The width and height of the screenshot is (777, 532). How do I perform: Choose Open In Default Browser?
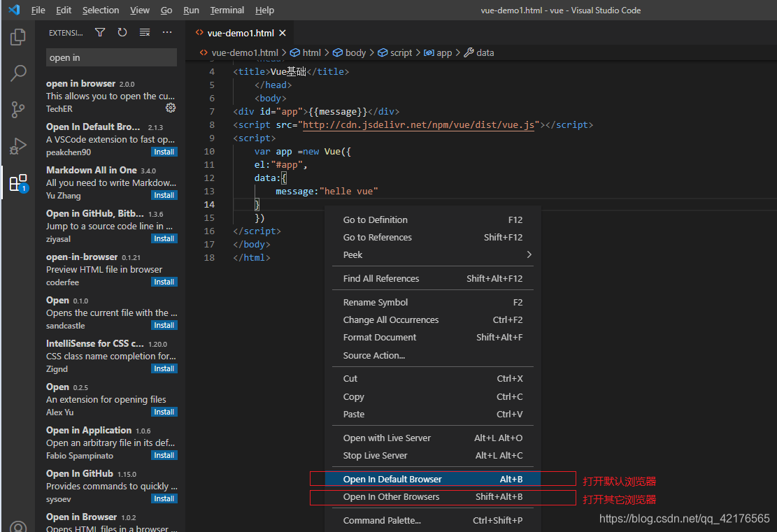click(433, 479)
